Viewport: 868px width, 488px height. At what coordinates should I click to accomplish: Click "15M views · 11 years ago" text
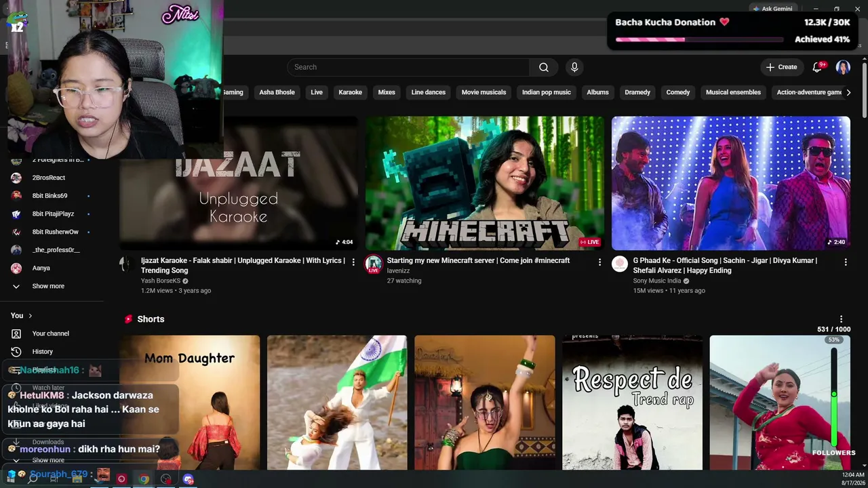(x=669, y=291)
